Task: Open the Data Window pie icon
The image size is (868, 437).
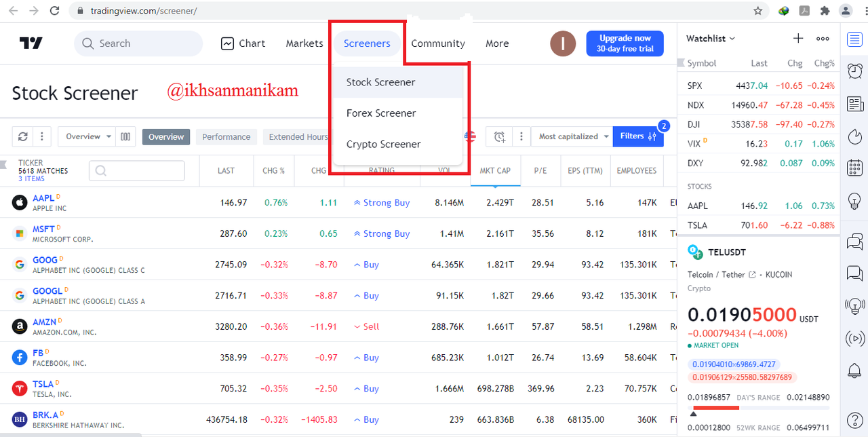Action: [854, 136]
